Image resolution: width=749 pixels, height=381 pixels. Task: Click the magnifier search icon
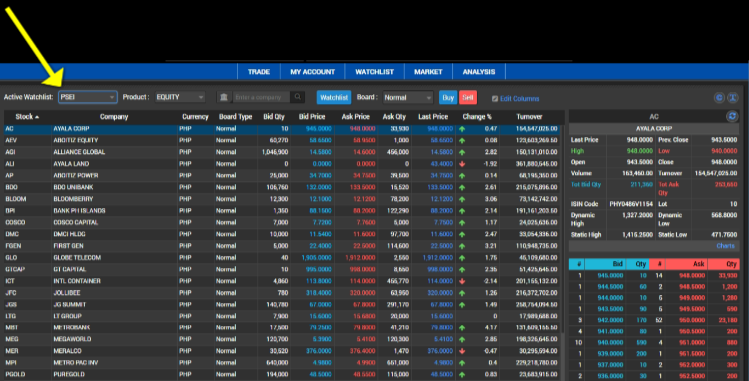pyautogui.click(x=298, y=97)
